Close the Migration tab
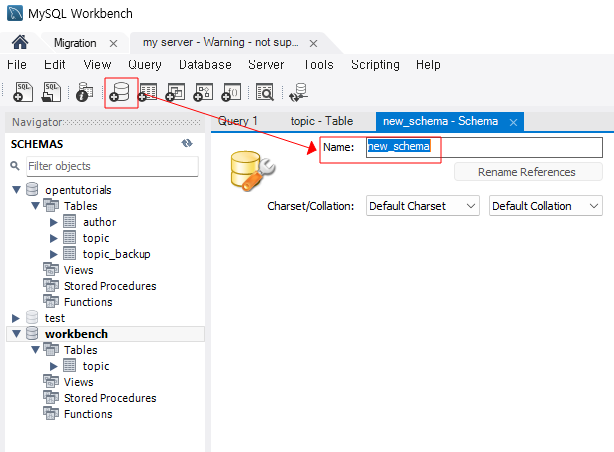The width and height of the screenshot is (614, 452). 113,43
